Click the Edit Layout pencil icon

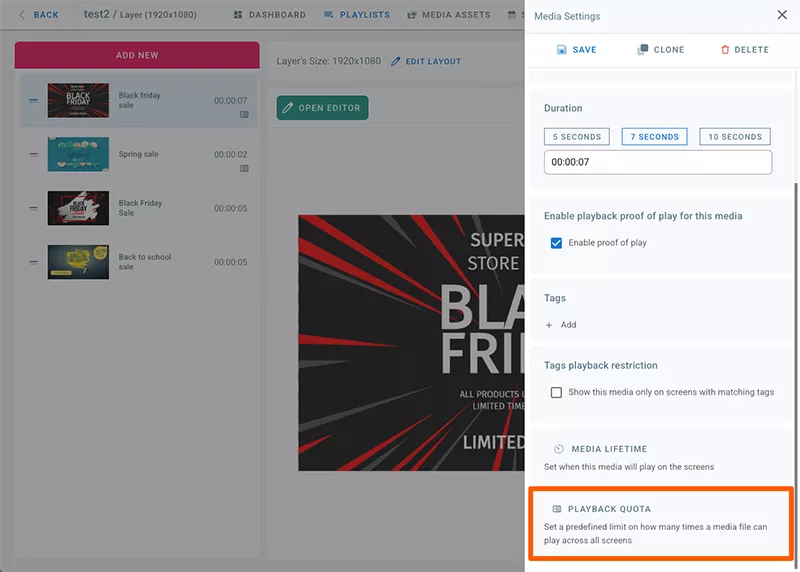pyautogui.click(x=395, y=61)
